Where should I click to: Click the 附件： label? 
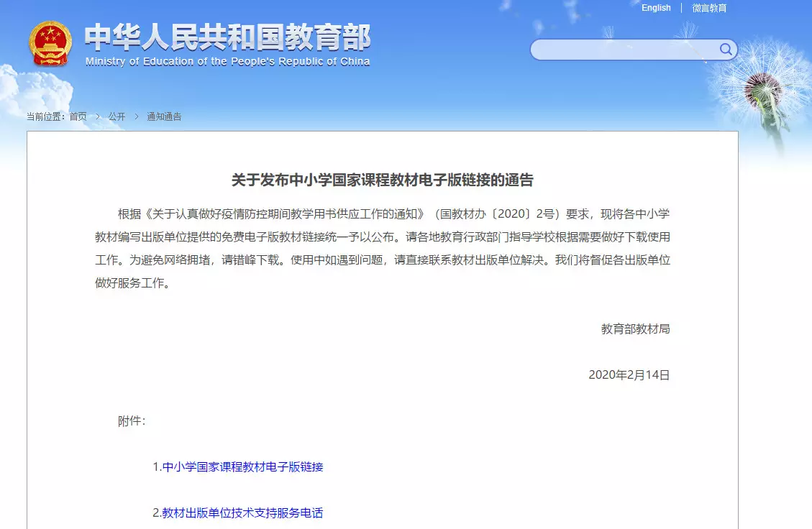coord(132,420)
